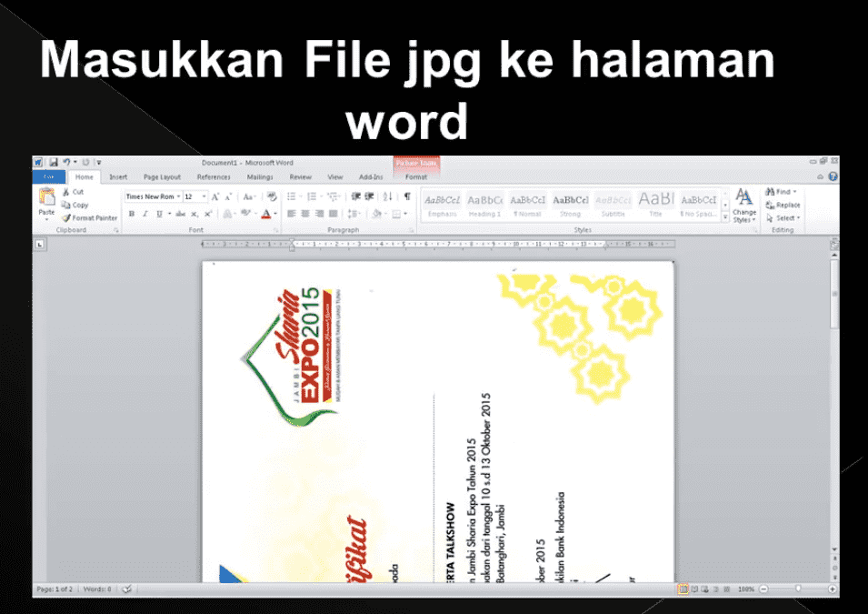The width and height of the screenshot is (868, 614).
Task: Switch to the References tab
Action: [x=214, y=176]
